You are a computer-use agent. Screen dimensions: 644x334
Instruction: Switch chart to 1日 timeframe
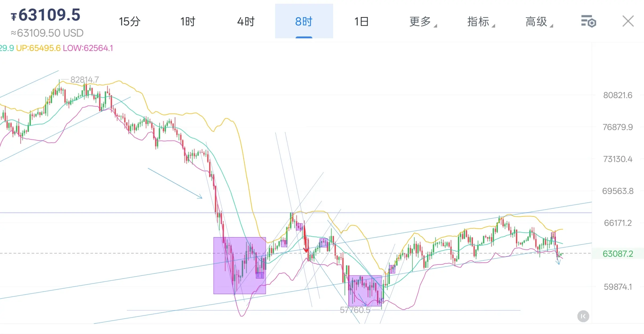tap(362, 22)
